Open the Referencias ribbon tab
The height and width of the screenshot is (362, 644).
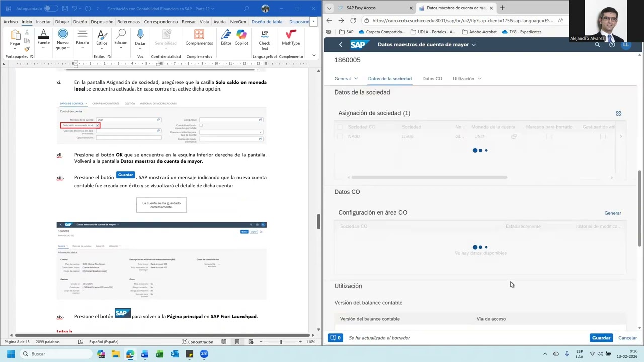(x=128, y=22)
